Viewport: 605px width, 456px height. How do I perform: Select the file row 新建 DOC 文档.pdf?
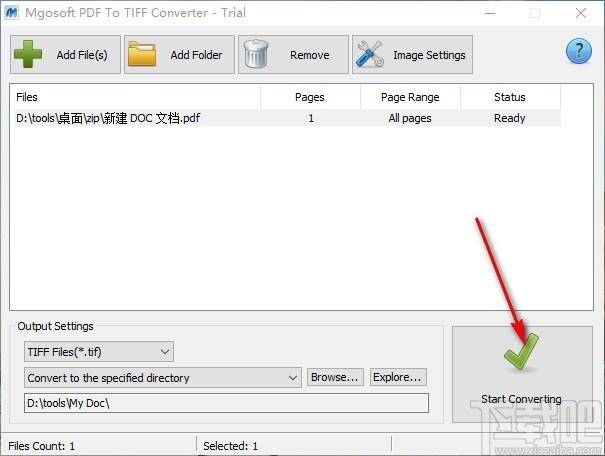[x=287, y=118]
